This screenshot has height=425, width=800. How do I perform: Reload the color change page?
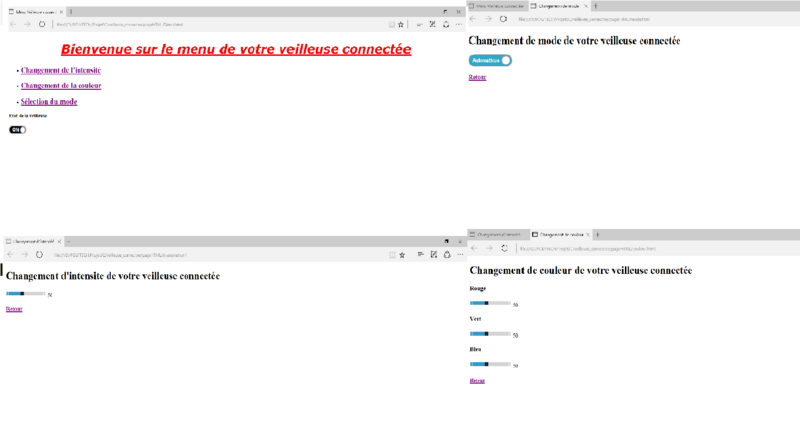pos(504,247)
